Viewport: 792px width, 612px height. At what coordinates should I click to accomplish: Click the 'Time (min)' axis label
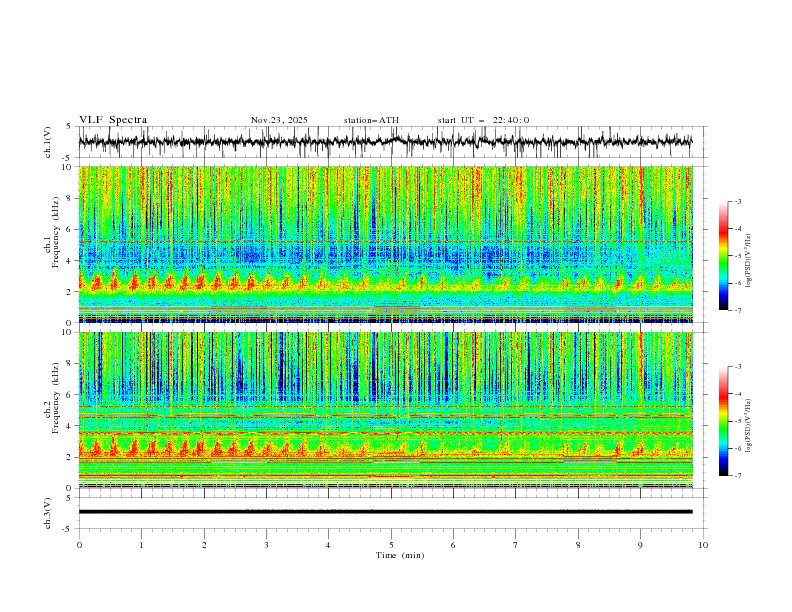click(x=400, y=555)
